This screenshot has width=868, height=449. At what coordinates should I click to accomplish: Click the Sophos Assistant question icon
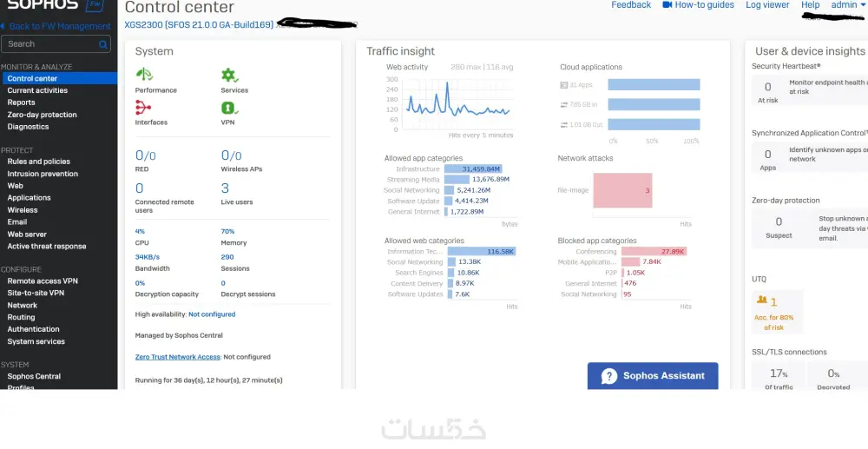(x=609, y=376)
